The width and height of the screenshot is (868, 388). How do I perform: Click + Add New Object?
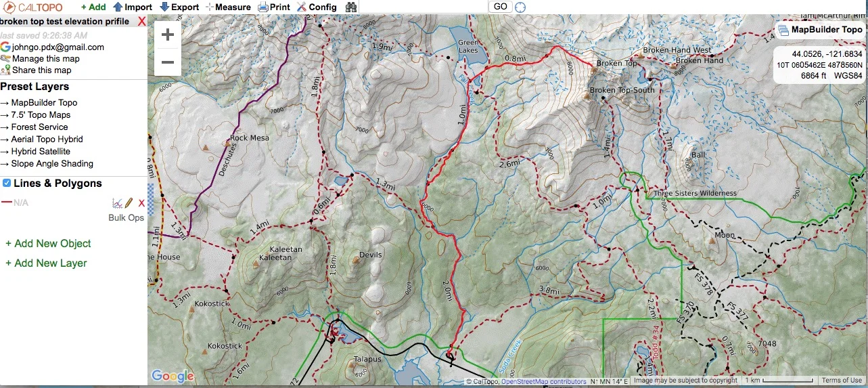click(x=48, y=244)
